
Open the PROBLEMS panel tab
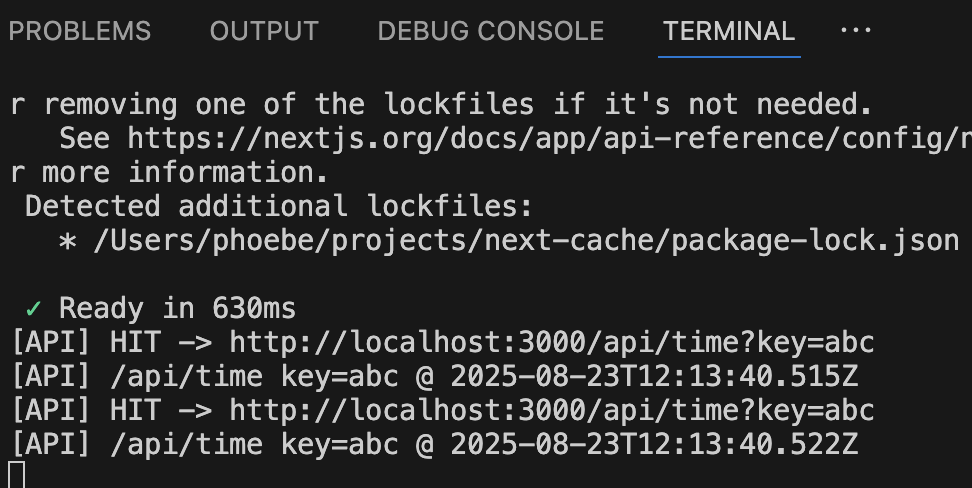tap(79, 31)
